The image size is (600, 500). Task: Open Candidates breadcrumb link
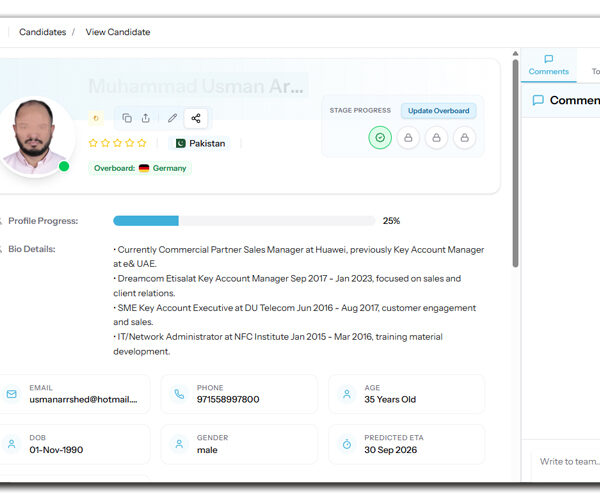tap(42, 32)
